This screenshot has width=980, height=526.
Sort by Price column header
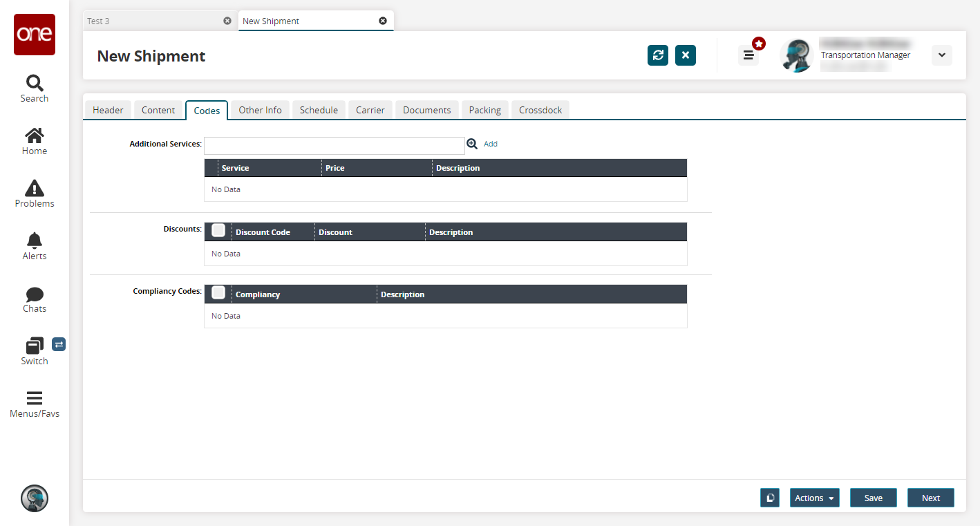[x=377, y=168]
